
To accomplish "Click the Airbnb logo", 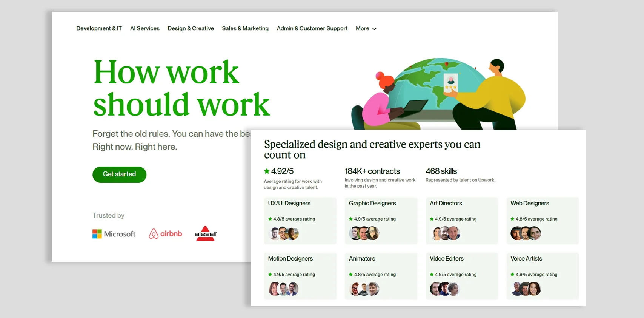I will pos(165,234).
